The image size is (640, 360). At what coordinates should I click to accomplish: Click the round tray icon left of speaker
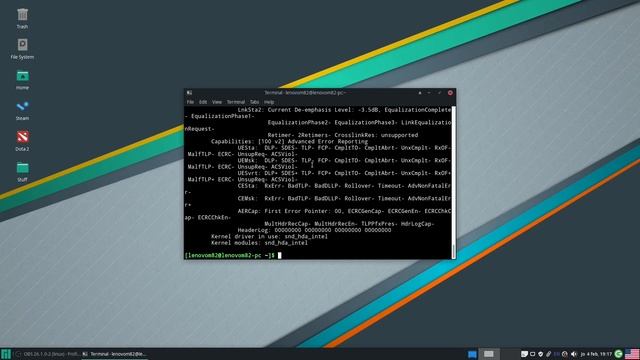(565, 354)
